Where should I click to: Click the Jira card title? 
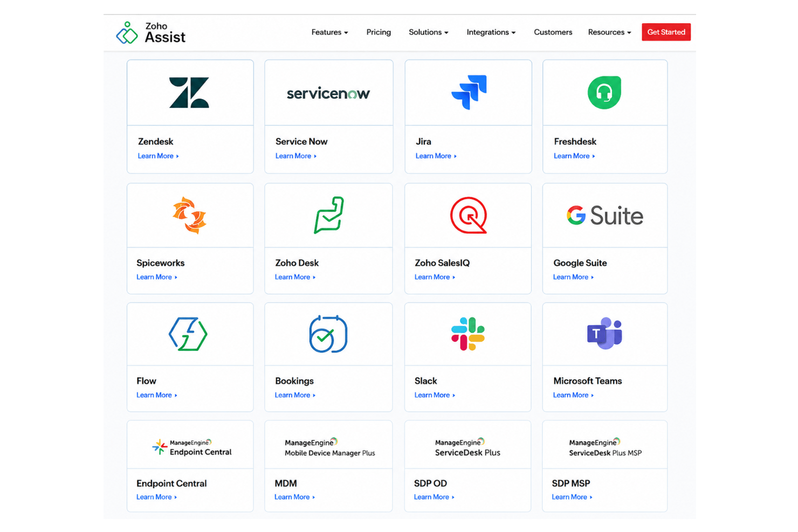[423, 142]
